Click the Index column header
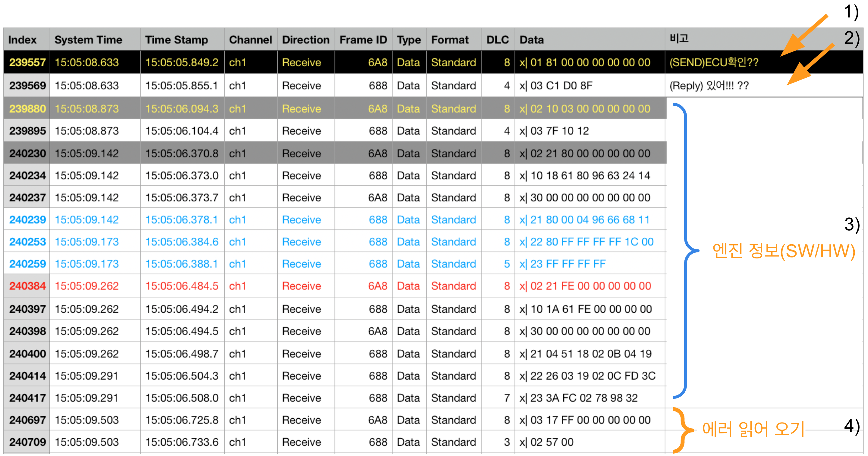868x456 pixels. tap(22, 40)
